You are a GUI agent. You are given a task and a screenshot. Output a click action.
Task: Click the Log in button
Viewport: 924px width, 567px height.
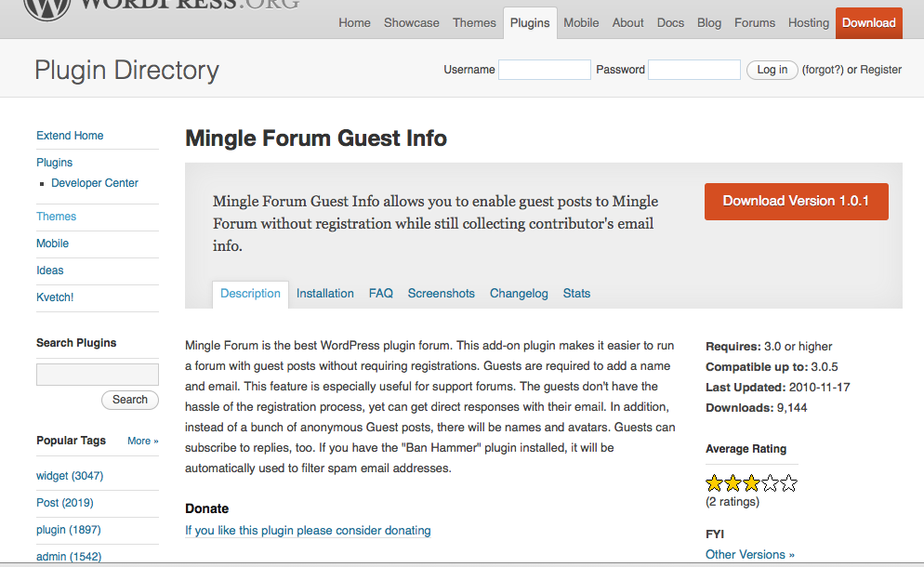pos(772,70)
